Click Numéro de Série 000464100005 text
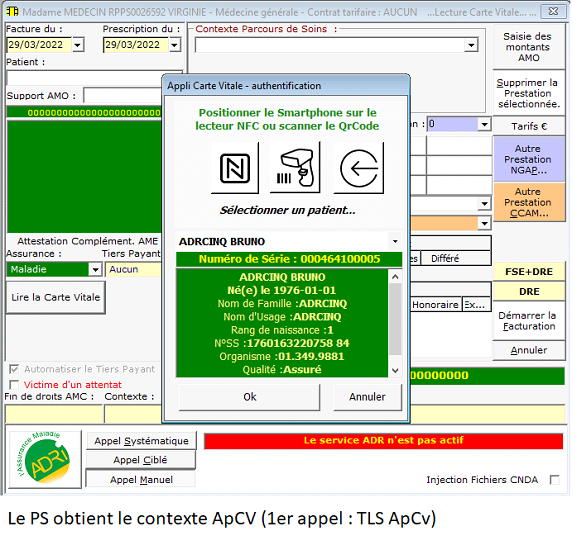 click(289, 259)
